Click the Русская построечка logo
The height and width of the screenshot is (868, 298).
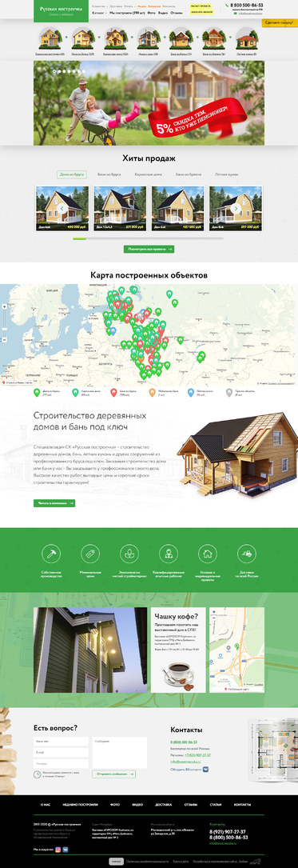[61, 10]
